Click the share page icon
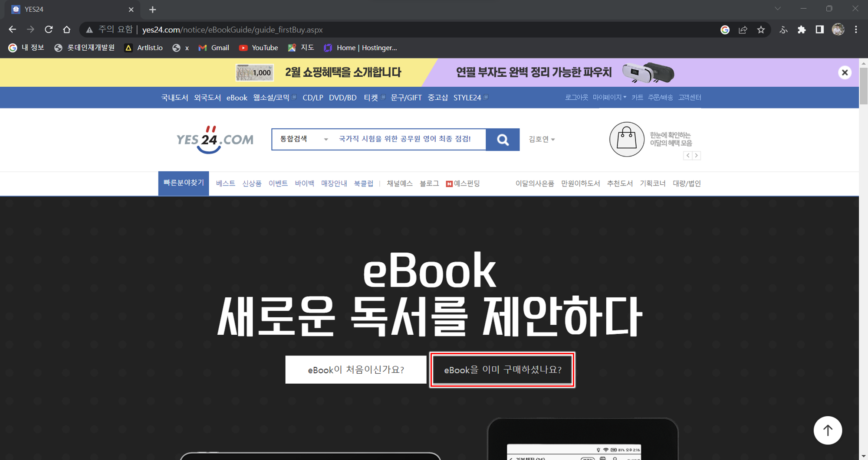Viewport: 868px width, 460px height. pos(743,29)
